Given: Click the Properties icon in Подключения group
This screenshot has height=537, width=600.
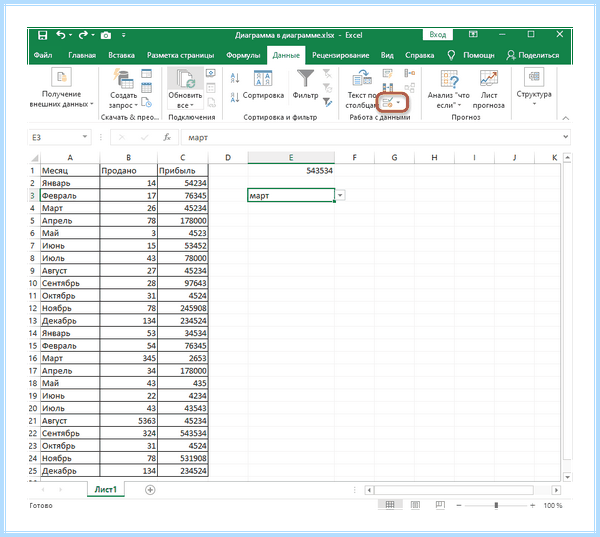Looking at the screenshot, I should pyautogui.click(x=211, y=88).
